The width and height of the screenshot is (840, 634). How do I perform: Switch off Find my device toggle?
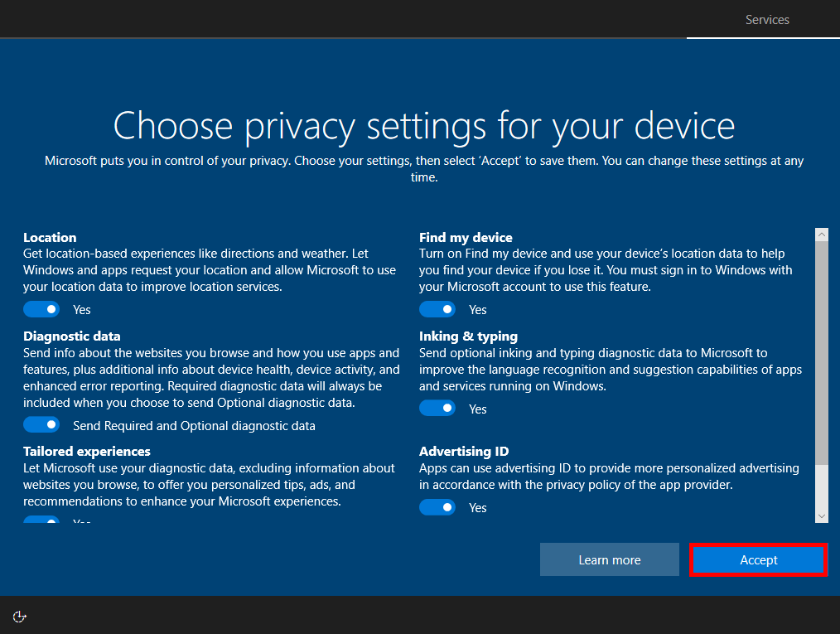pos(437,309)
